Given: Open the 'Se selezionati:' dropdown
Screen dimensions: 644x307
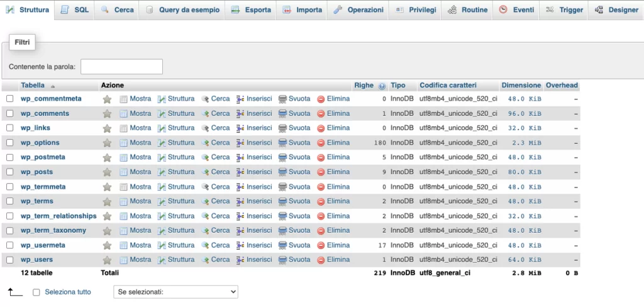Looking at the screenshot, I should pyautogui.click(x=175, y=292).
